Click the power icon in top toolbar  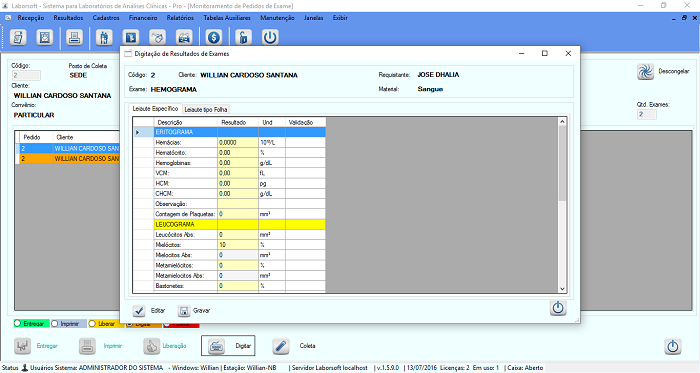(x=270, y=37)
